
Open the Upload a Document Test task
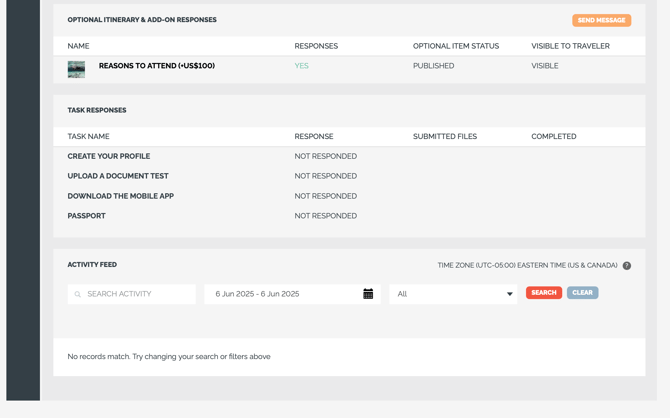tap(118, 176)
